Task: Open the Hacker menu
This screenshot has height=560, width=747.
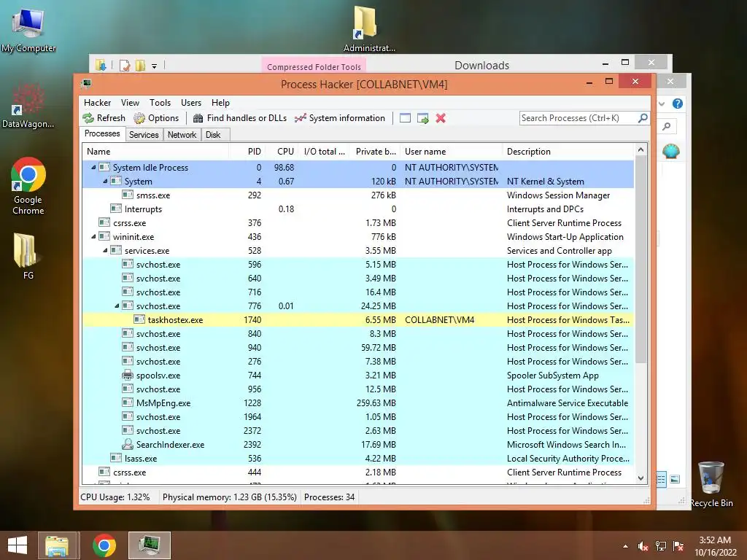Action: click(97, 103)
